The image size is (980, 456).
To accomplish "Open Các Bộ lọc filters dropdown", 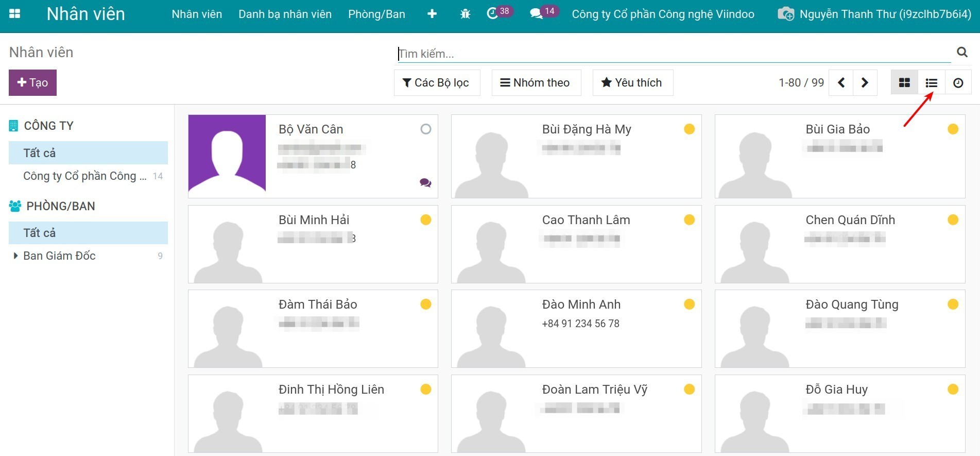I will tap(437, 82).
